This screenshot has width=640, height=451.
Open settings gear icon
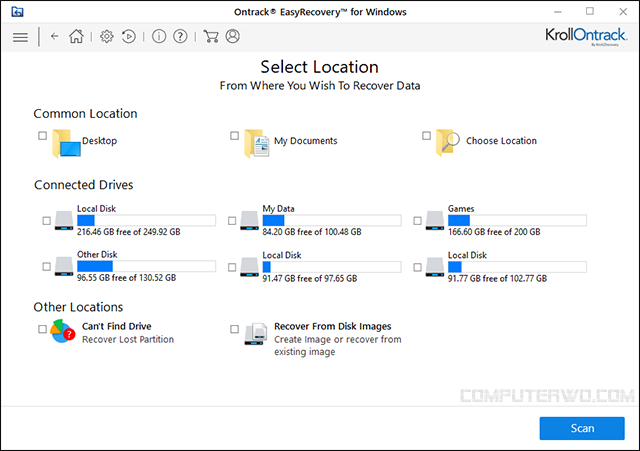(x=107, y=36)
